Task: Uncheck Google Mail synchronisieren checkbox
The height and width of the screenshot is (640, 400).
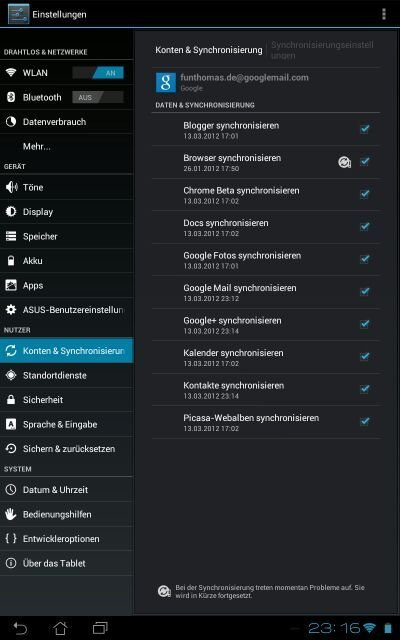Action: [364, 291]
